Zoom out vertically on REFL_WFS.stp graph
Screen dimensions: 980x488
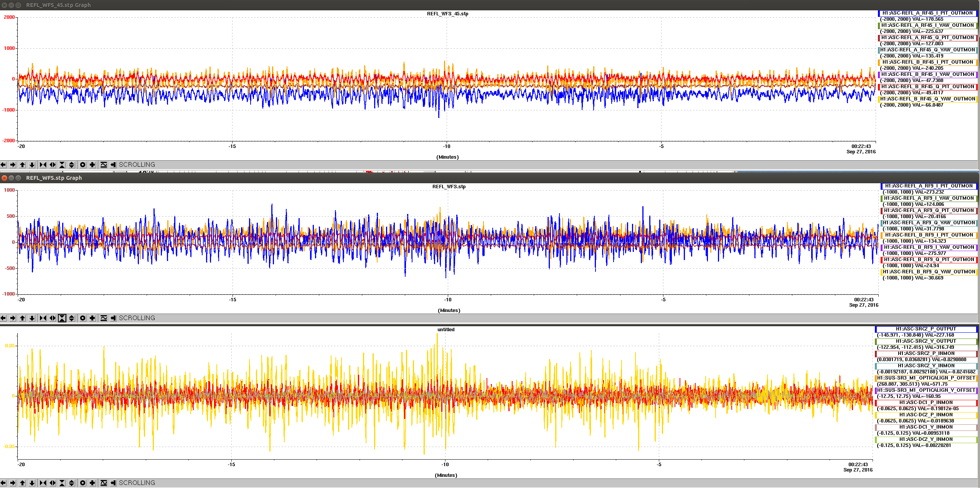click(72, 318)
